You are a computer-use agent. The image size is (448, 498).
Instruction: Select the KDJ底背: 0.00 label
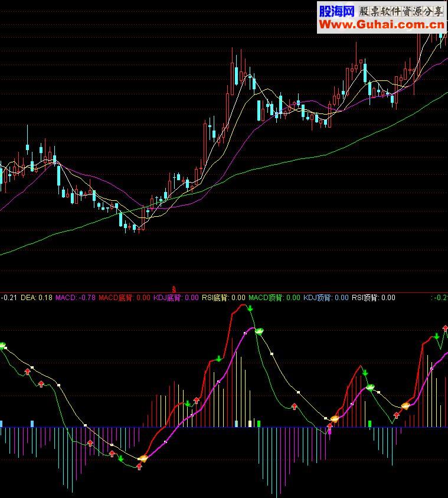[176, 298]
